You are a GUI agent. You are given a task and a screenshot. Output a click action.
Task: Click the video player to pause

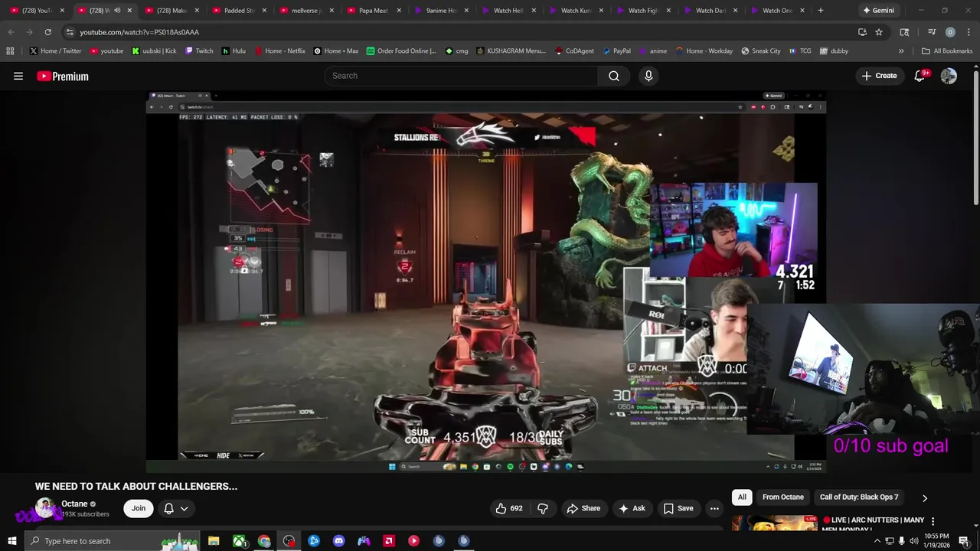486,283
